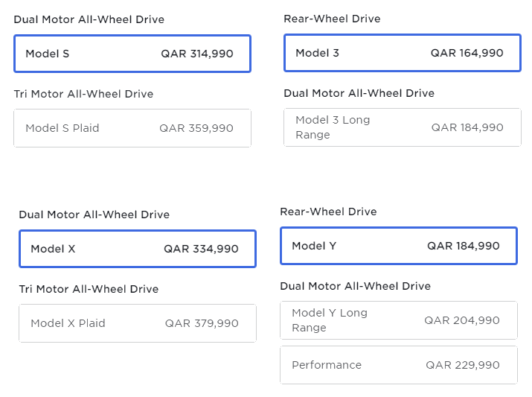Click the Rear-Wheel Drive heading above Model Y

[x=328, y=212]
